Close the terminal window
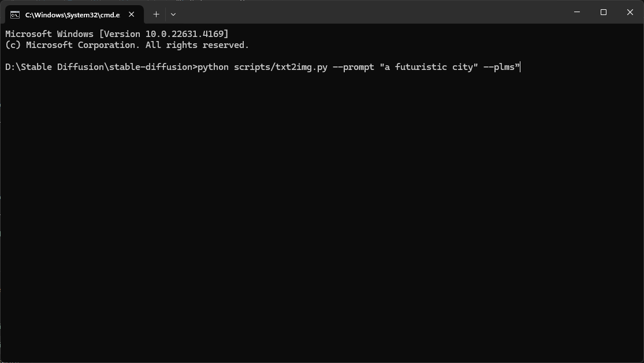Image resolution: width=644 pixels, height=363 pixels. [630, 12]
